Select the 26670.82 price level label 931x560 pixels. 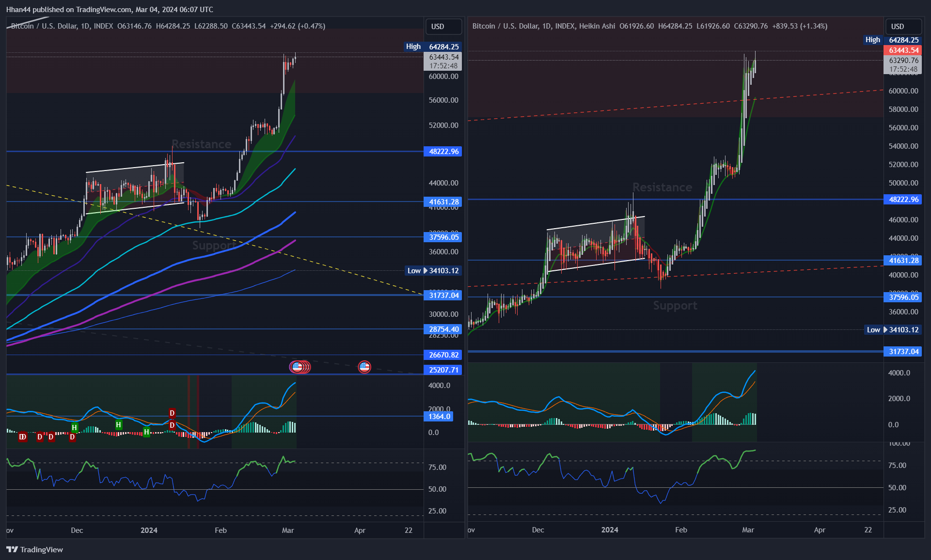[443, 355]
